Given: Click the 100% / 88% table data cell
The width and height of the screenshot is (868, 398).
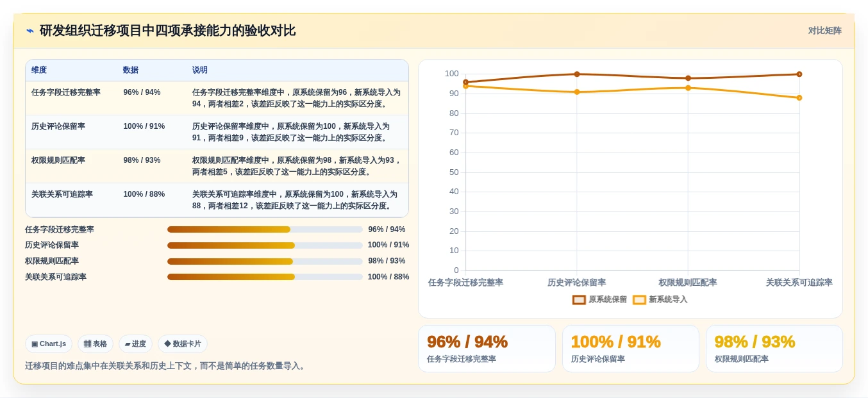Looking at the screenshot, I should coord(144,194).
